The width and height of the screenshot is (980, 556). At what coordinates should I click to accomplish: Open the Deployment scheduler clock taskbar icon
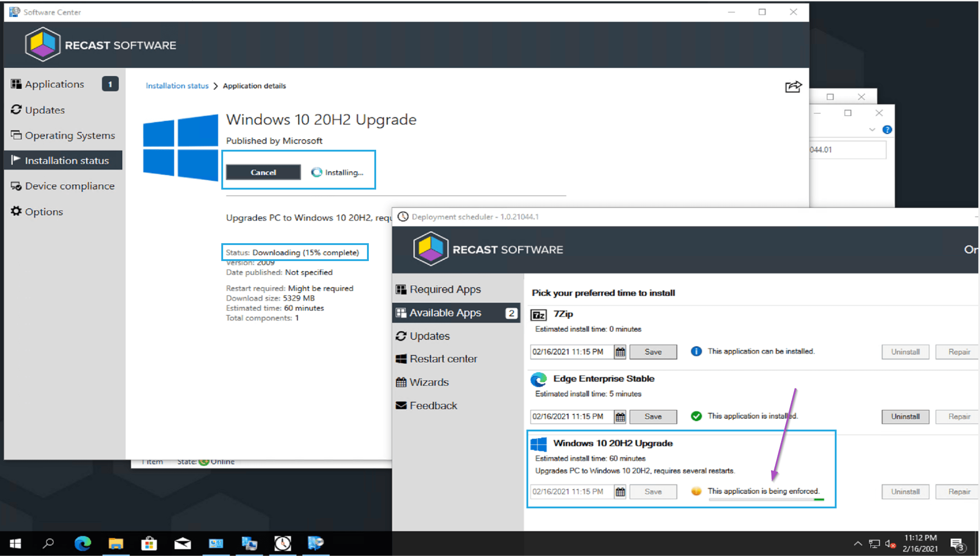[283, 544]
